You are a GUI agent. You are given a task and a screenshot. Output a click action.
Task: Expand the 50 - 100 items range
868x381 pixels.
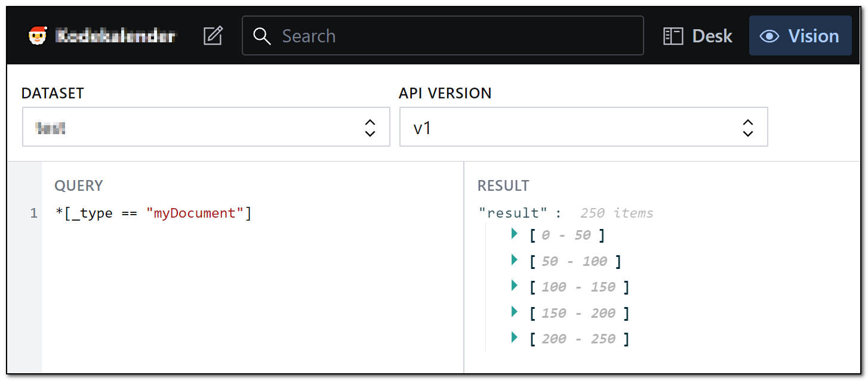click(x=514, y=259)
